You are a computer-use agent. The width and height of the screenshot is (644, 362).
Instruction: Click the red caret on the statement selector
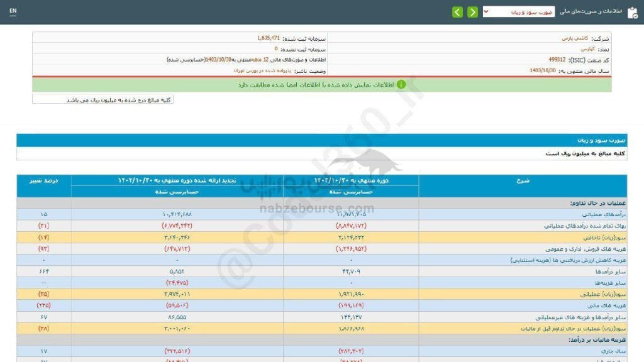click(x=486, y=11)
